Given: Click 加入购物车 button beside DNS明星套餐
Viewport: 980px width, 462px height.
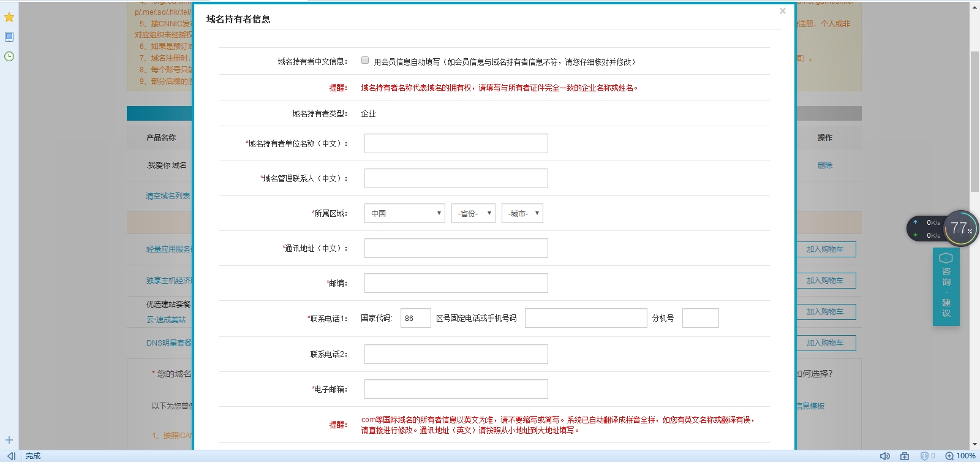Looking at the screenshot, I should tap(825, 343).
